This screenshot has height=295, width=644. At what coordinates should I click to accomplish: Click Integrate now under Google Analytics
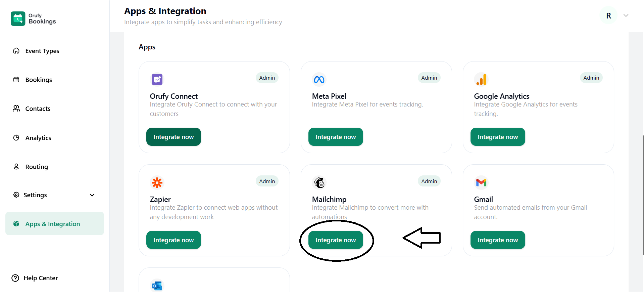(498, 137)
